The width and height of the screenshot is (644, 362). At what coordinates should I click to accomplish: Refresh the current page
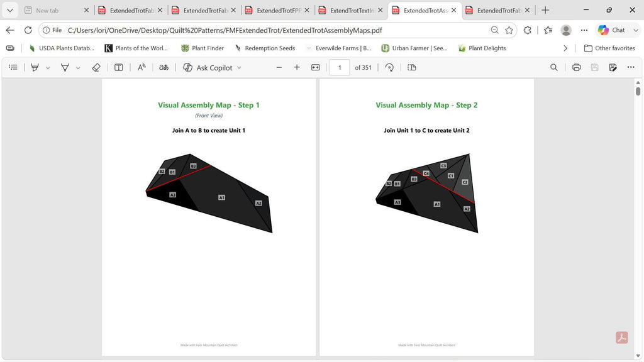pyautogui.click(x=28, y=30)
